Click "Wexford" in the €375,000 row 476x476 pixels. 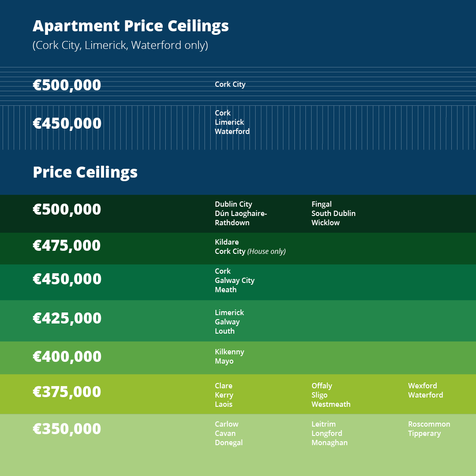[422, 386]
